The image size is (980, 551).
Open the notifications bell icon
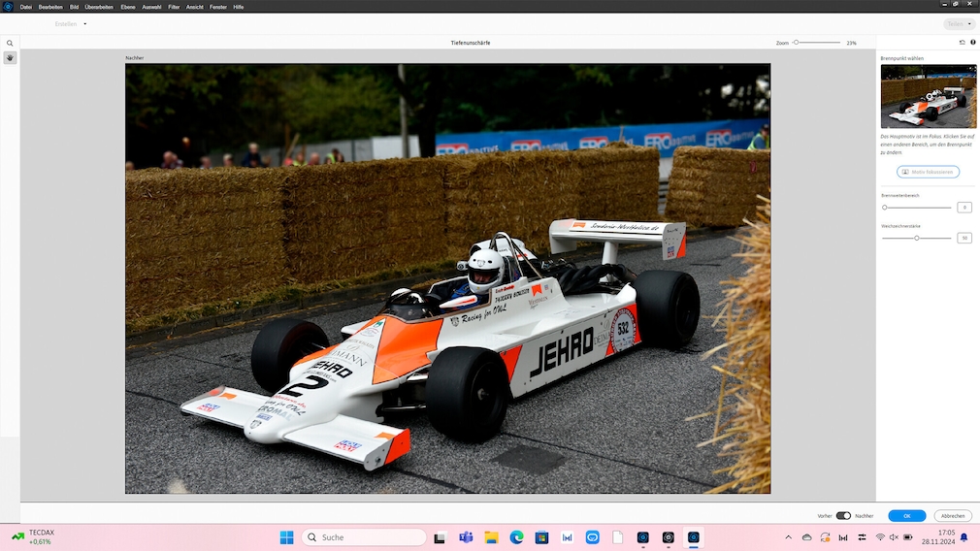click(964, 537)
